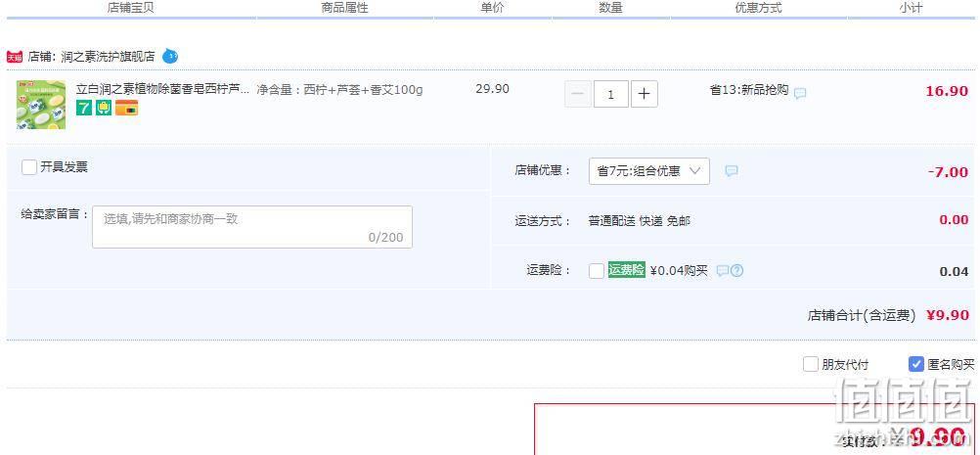
Task: Tick the 朋友代付 checkbox
Action: 810,364
